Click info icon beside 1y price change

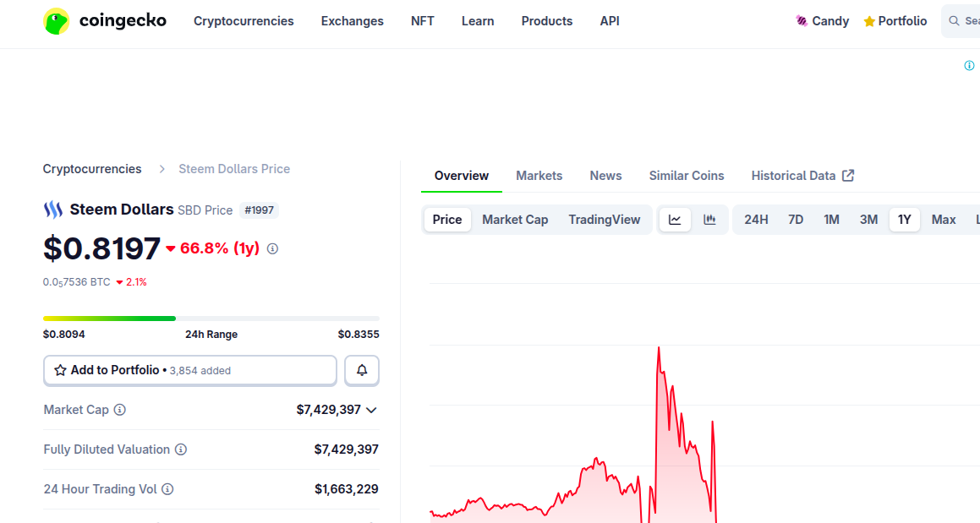[x=272, y=248]
